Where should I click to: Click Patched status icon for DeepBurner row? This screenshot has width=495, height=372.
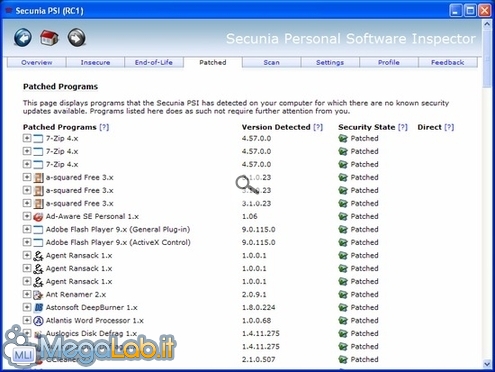(x=343, y=308)
